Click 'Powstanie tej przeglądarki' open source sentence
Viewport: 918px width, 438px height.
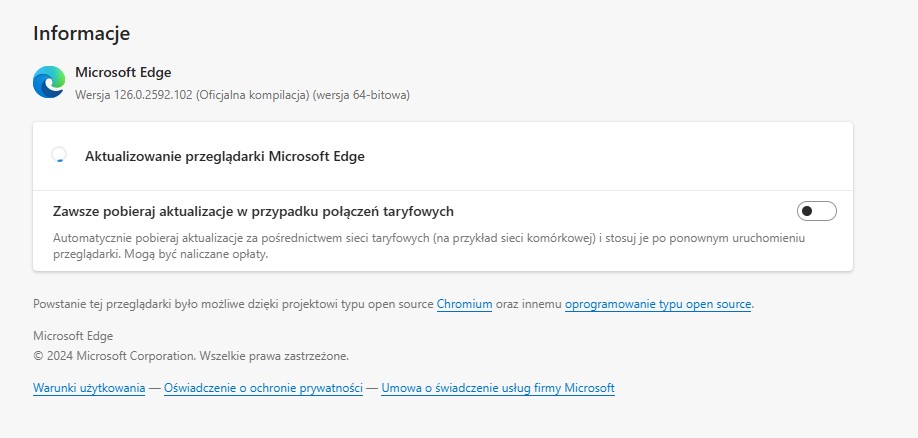[x=393, y=304]
